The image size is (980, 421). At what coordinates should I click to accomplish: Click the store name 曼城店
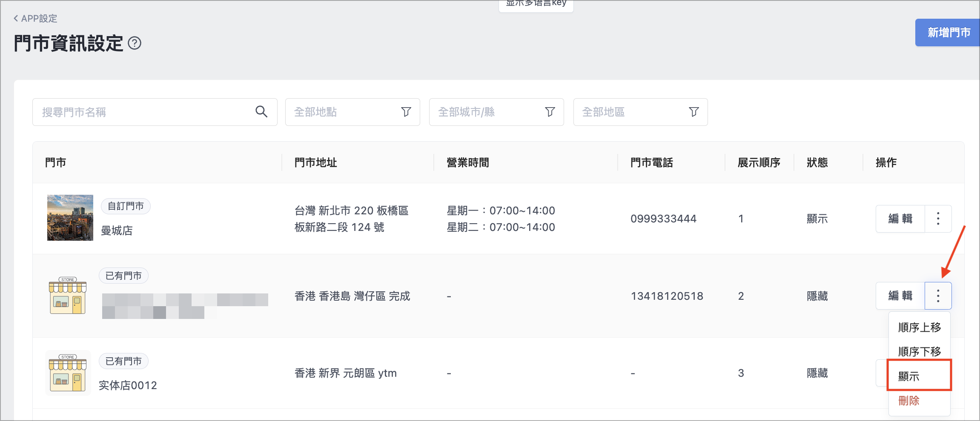(x=117, y=230)
